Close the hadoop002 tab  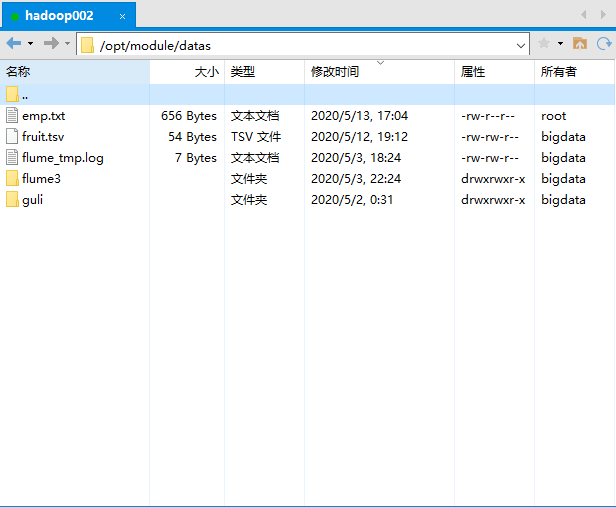click(122, 16)
